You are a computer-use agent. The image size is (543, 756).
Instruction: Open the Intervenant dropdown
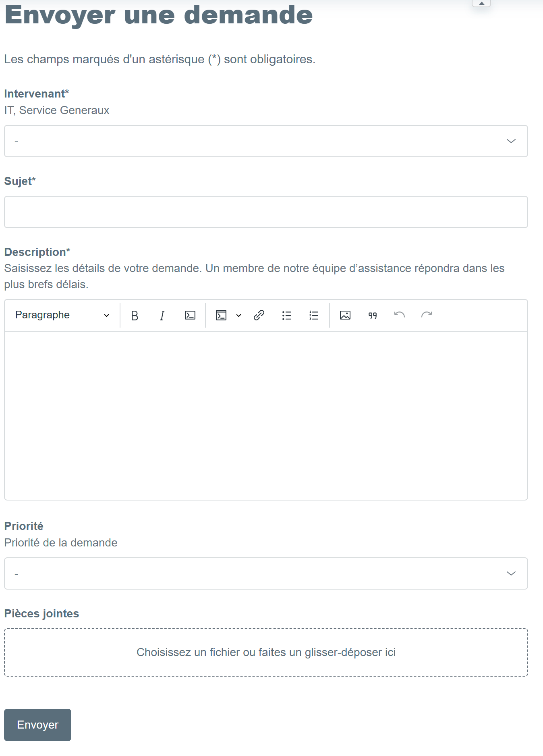(x=266, y=141)
